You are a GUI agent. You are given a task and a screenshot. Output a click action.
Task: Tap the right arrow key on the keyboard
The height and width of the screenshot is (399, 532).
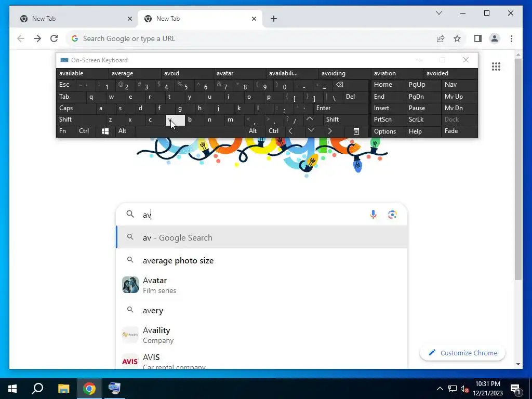click(330, 131)
